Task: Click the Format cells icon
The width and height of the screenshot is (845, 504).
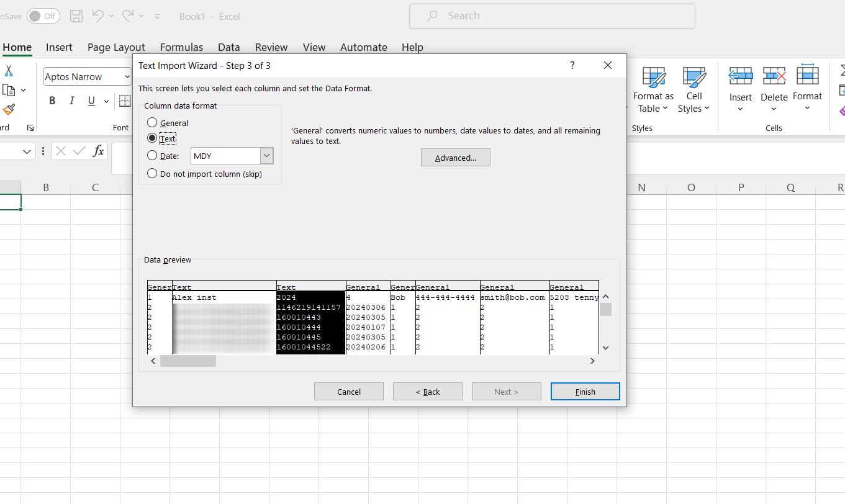Action: pos(807,75)
